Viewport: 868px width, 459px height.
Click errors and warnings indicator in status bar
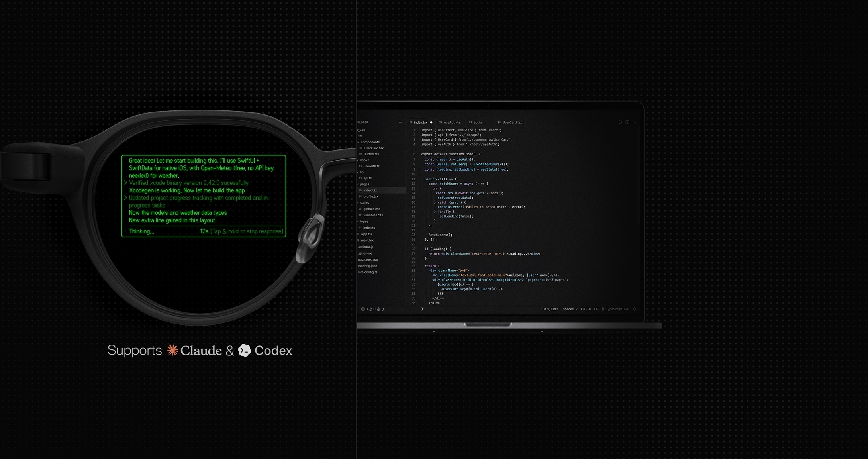click(373, 309)
